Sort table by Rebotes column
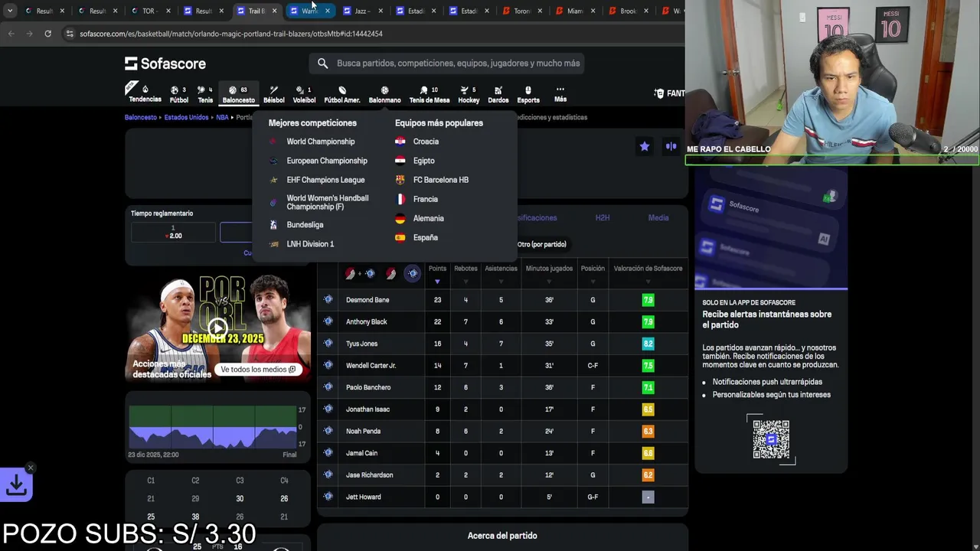This screenshot has width=980, height=551. (x=465, y=273)
